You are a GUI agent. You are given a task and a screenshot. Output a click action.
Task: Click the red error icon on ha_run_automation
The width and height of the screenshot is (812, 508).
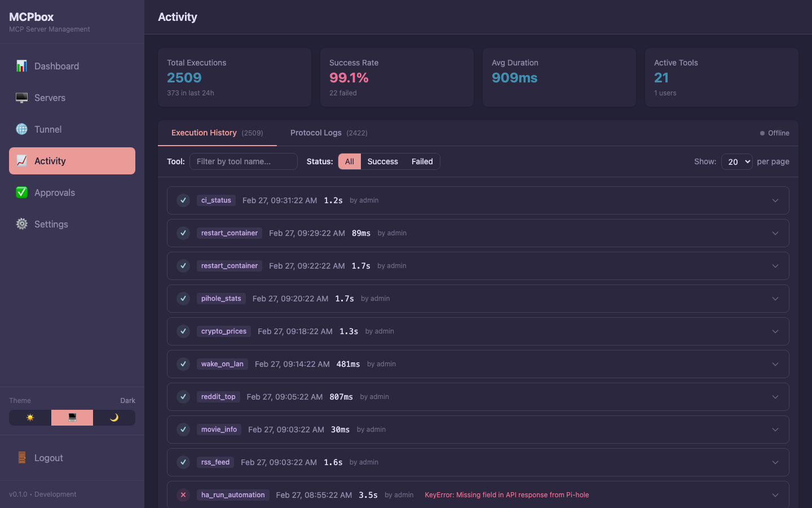pyautogui.click(x=183, y=495)
